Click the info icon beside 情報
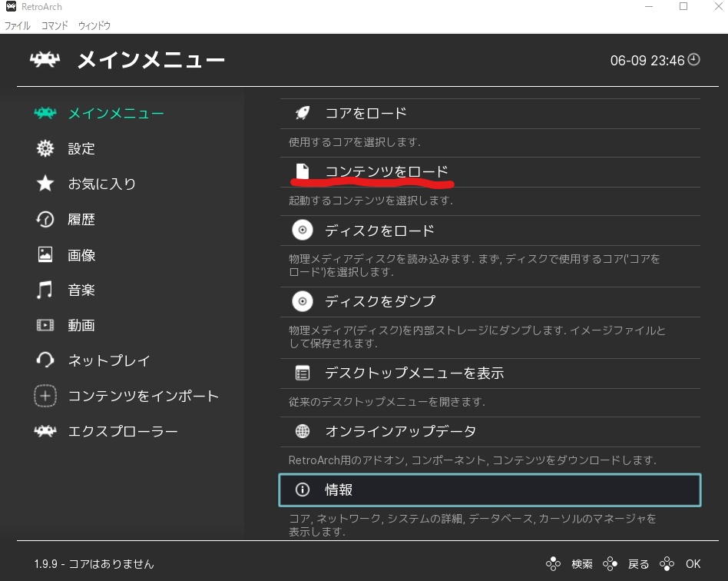This screenshot has height=581, width=728. click(303, 490)
